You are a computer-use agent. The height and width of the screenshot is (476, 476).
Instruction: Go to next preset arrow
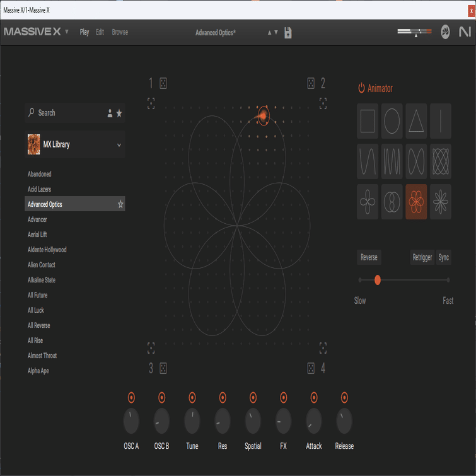(x=276, y=33)
